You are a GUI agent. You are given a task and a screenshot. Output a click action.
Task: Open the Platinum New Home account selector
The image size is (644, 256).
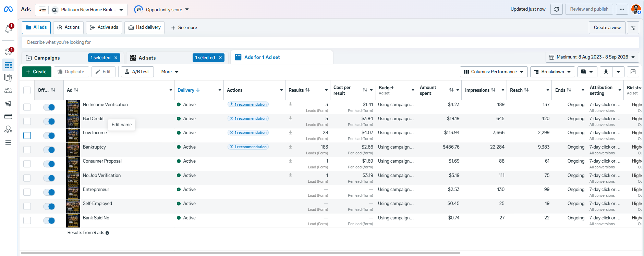pos(81,10)
